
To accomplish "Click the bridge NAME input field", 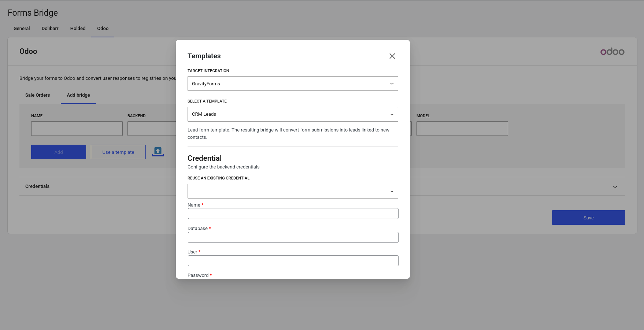I will pyautogui.click(x=77, y=129).
